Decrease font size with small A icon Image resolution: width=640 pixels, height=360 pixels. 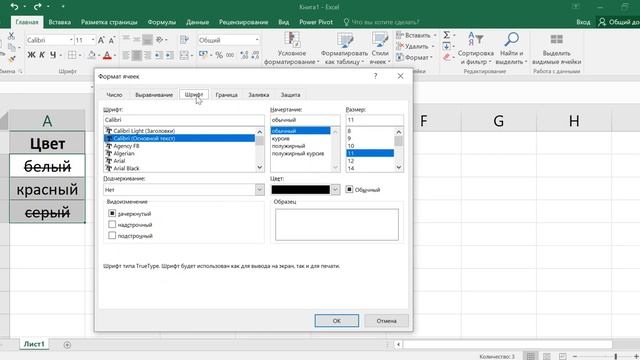(x=111, y=40)
